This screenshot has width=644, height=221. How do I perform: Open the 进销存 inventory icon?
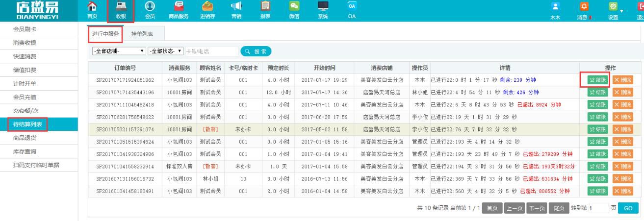coord(207,7)
